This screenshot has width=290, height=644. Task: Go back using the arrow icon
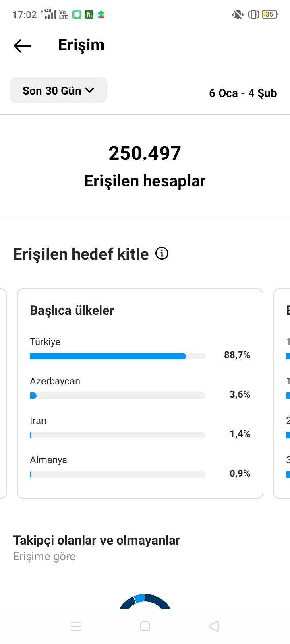point(23,46)
